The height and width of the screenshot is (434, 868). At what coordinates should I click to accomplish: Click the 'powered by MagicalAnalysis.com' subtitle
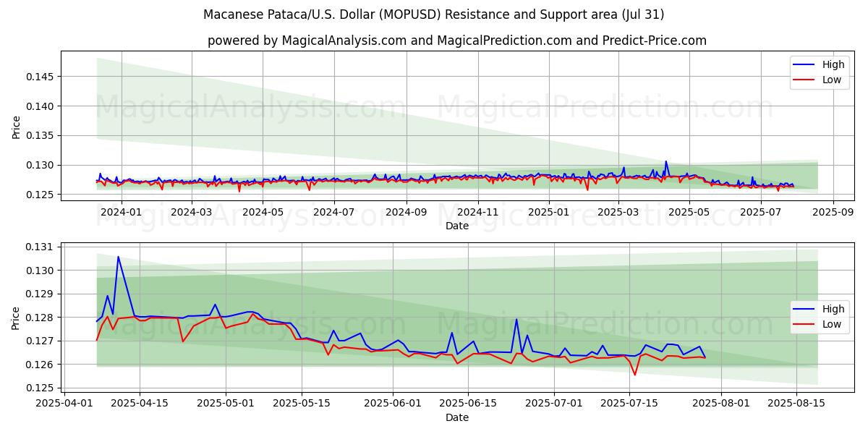point(457,41)
